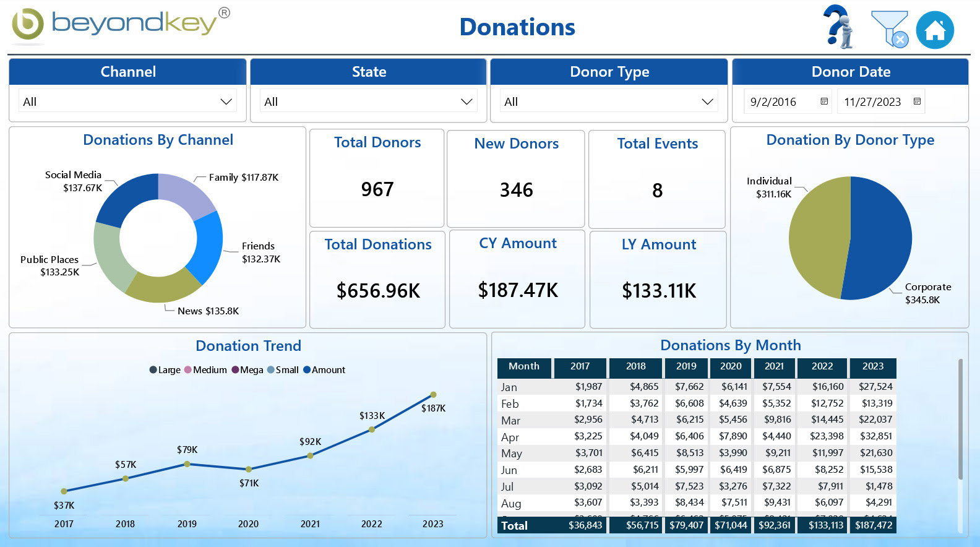Expand the Channel filter dropdown
The width and height of the screenshot is (980, 547).
point(226,101)
